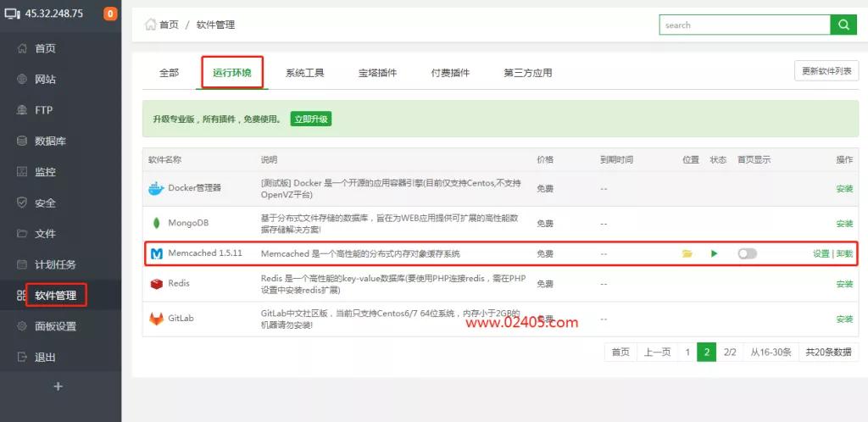
Task: Click the grid icon for 软件管理
Action: point(22,295)
